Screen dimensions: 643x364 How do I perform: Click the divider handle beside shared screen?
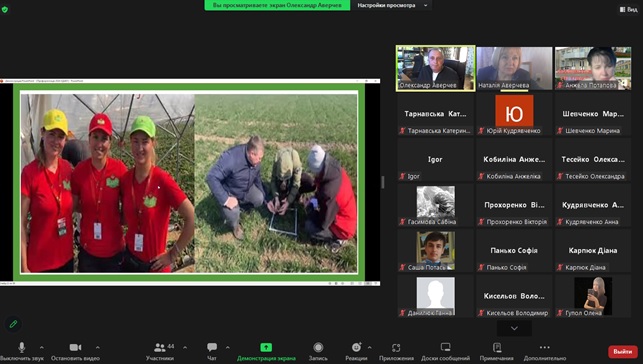pos(383,182)
